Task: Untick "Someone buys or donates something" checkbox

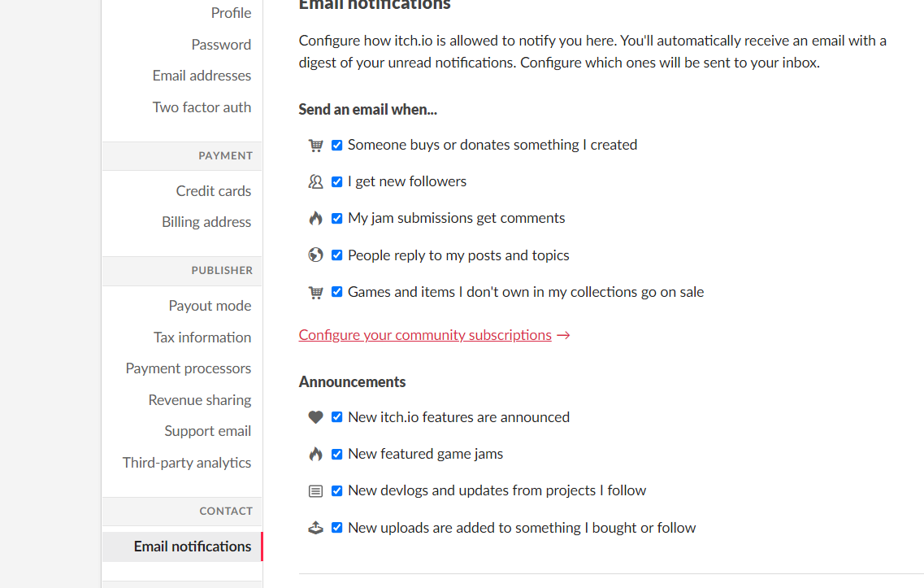Action: (x=337, y=146)
